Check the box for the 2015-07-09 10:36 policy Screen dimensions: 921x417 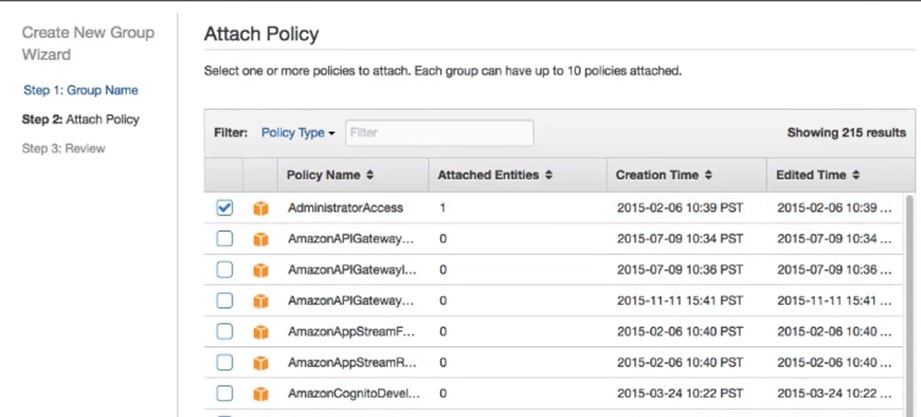point(224,270)
